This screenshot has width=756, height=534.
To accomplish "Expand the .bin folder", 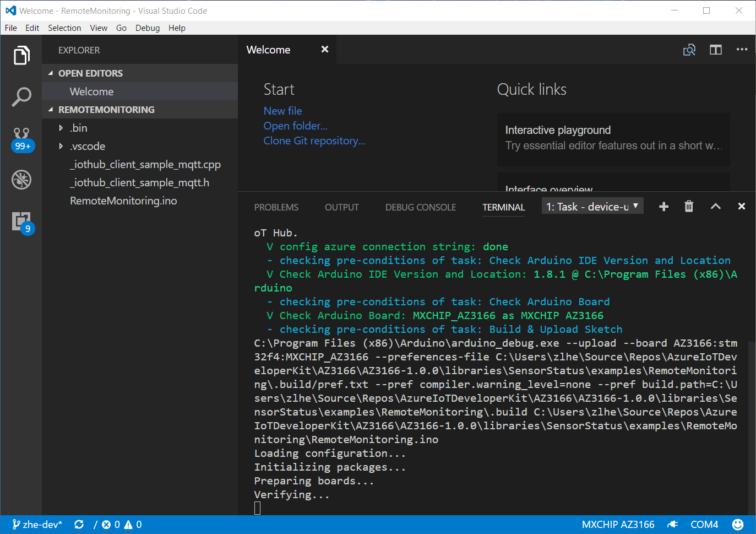I will (x=61, y=128).
